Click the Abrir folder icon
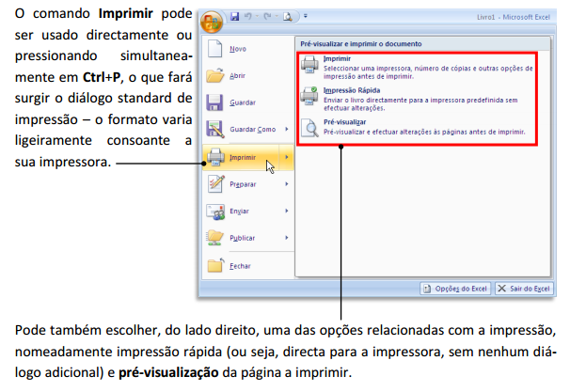This screenshot has width=570, height=392. 214,74
